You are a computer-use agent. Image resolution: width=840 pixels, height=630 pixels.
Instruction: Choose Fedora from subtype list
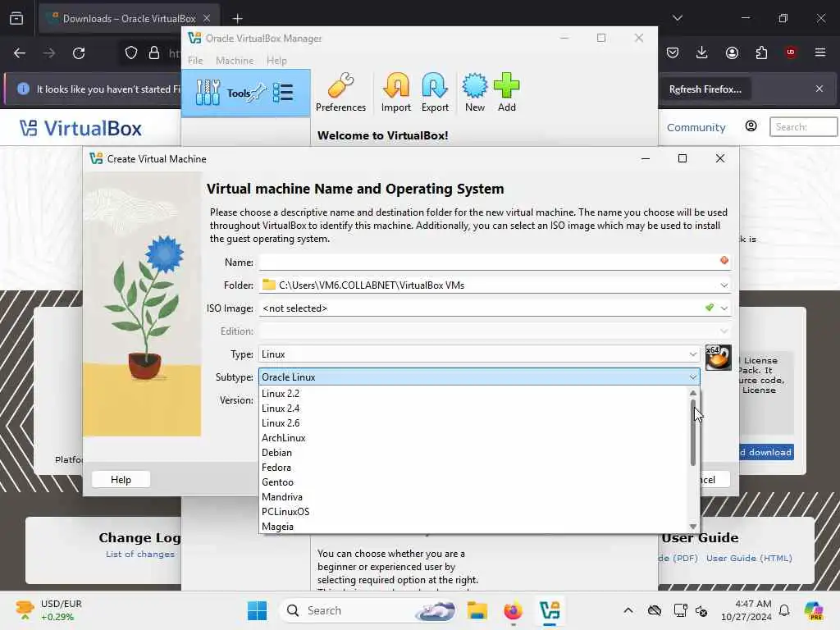(x=473, y=467)
